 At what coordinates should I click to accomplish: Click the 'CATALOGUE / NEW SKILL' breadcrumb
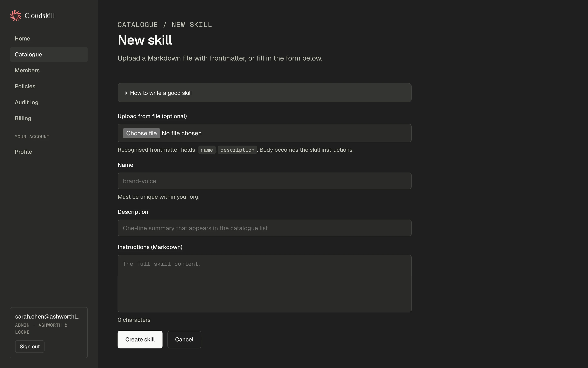coord(165,25)
